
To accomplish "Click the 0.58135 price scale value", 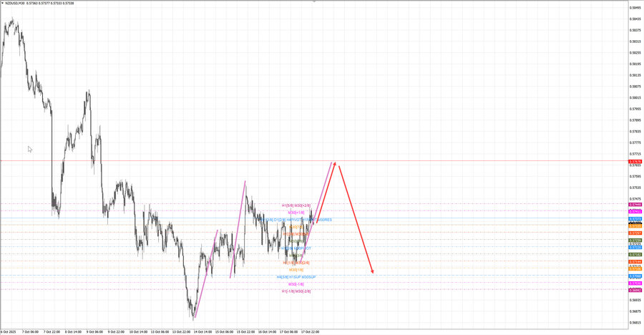I will point(635,75).
